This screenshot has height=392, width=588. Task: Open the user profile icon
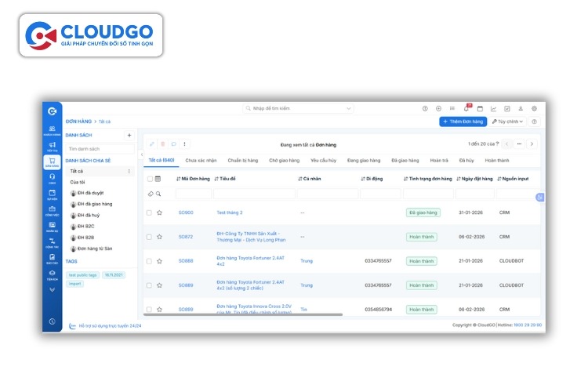[521, 108]
